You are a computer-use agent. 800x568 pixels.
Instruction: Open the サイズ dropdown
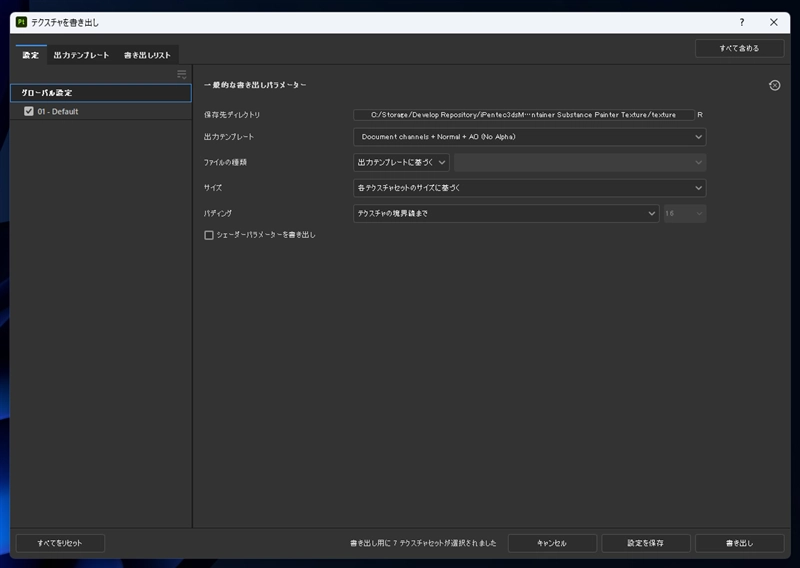click(530, 188)
